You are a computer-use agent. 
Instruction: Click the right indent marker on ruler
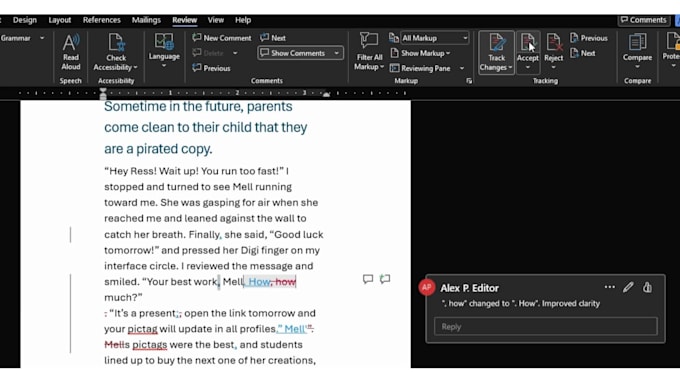click(327, 94)
